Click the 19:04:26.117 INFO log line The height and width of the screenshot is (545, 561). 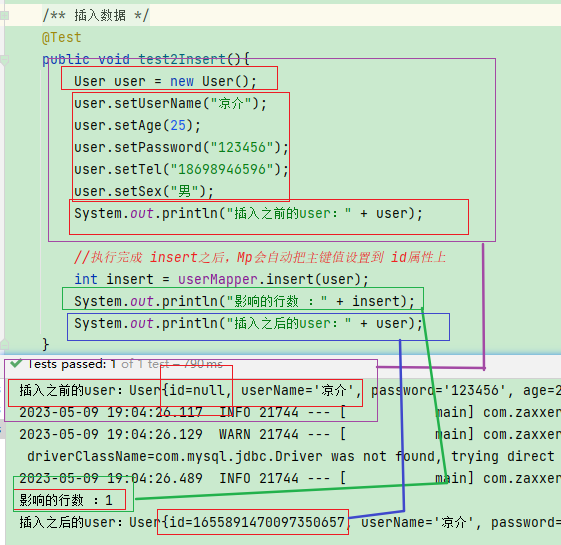(x=290, y=412)
